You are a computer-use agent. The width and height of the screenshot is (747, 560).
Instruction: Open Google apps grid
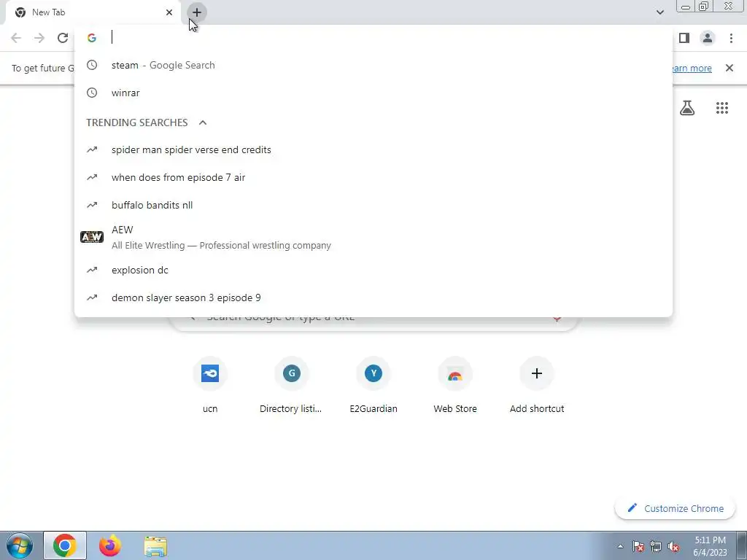coord(721,108)
